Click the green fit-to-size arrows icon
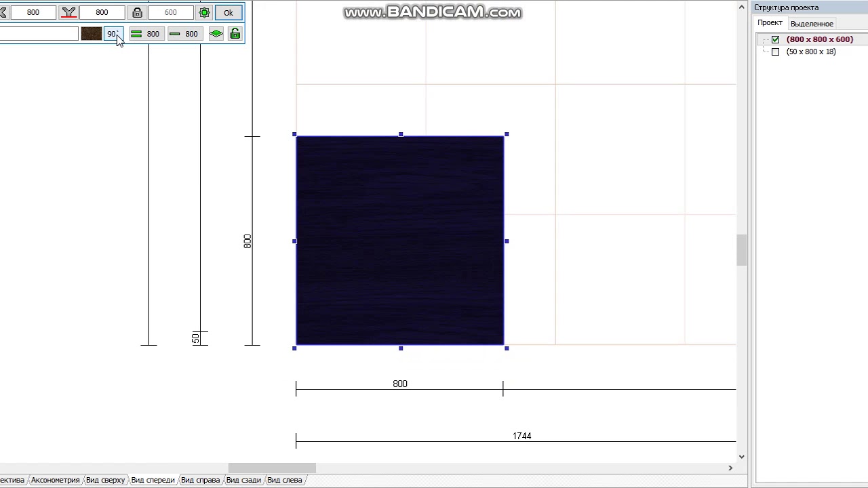The height and width of the screenshot is (488, 868). pyautogui.click(x=204, y=13)
